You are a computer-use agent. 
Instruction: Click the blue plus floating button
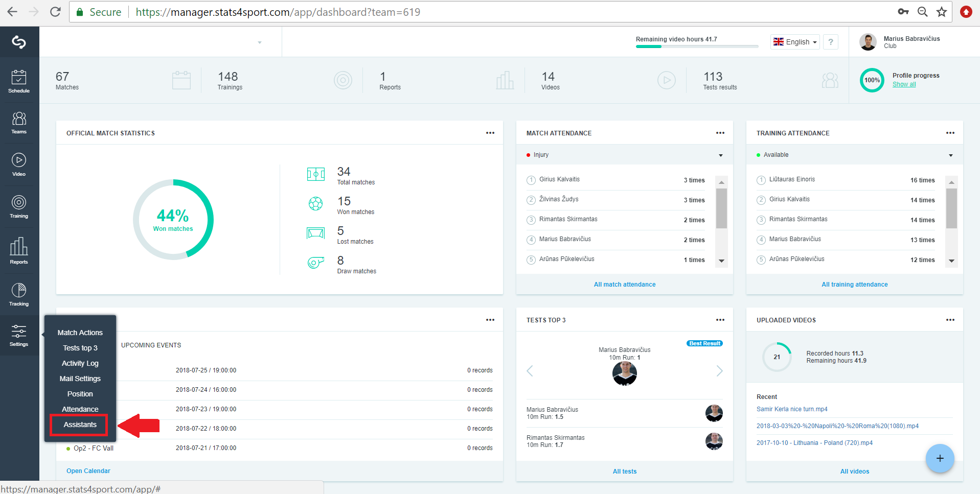(x=940, y=458)
